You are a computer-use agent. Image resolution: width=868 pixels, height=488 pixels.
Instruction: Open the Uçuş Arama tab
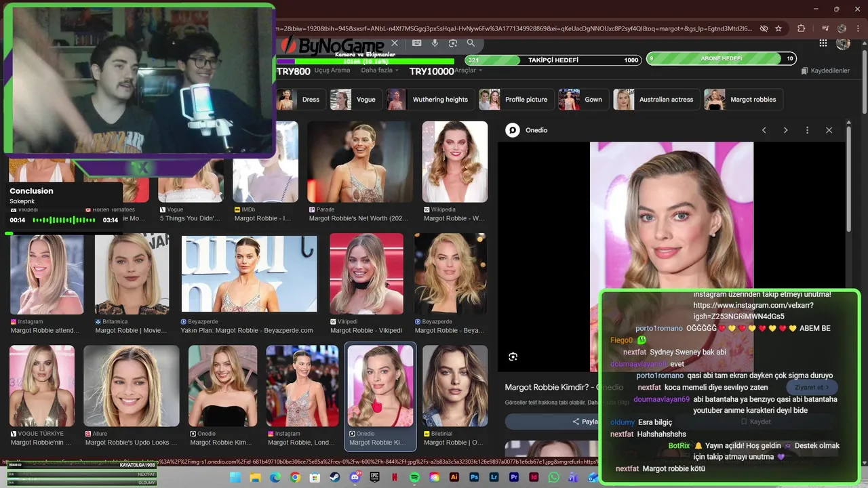tap(332, 70)
